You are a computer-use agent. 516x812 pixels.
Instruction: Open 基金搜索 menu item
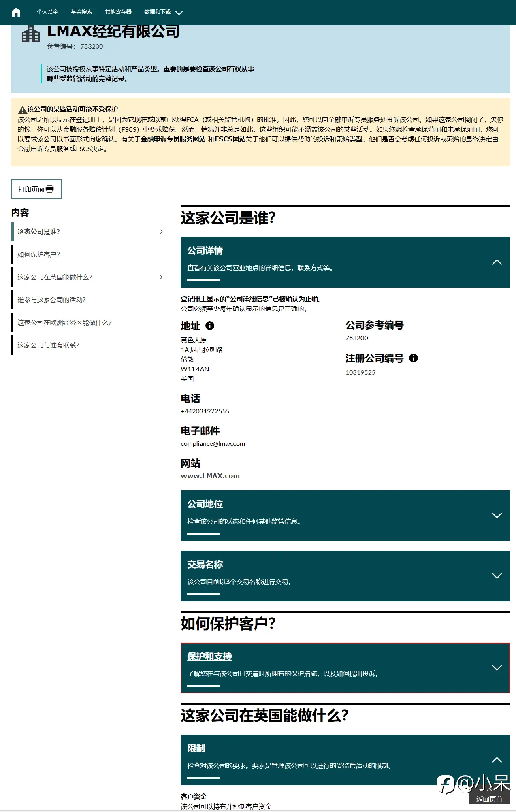tap(81, 12)
